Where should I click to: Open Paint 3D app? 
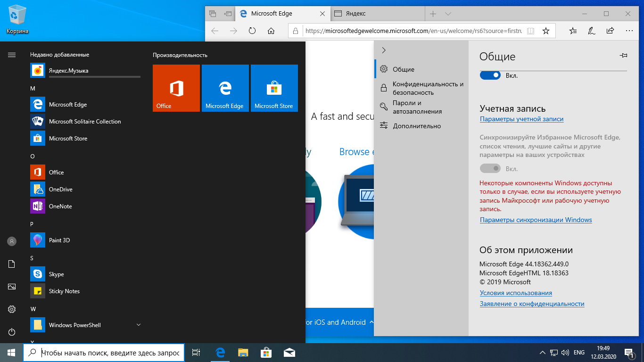point(85,240)
